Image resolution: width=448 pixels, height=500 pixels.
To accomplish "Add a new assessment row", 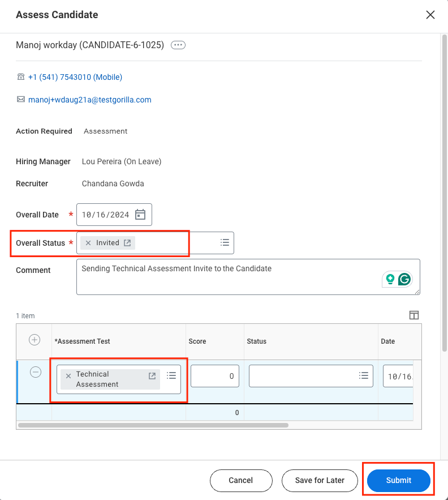I will (35, 340).
